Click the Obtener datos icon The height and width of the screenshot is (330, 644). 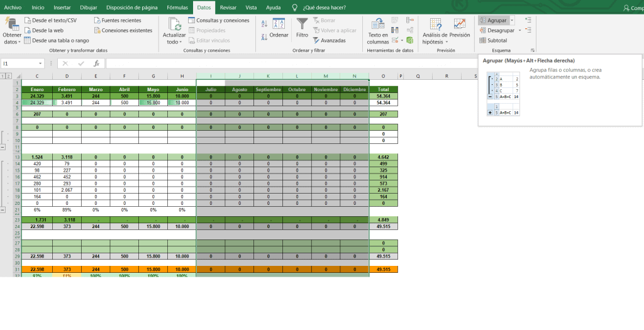click(x=12, y=25)
